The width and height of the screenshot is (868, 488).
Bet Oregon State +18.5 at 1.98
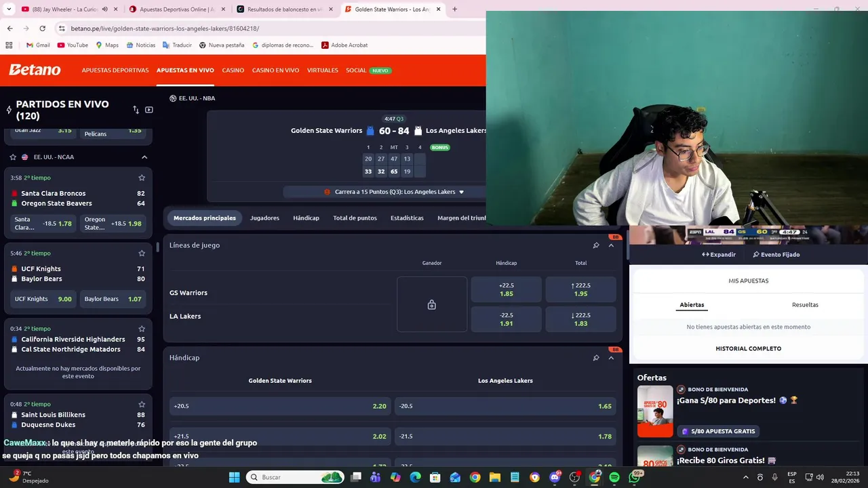(113, 224)
